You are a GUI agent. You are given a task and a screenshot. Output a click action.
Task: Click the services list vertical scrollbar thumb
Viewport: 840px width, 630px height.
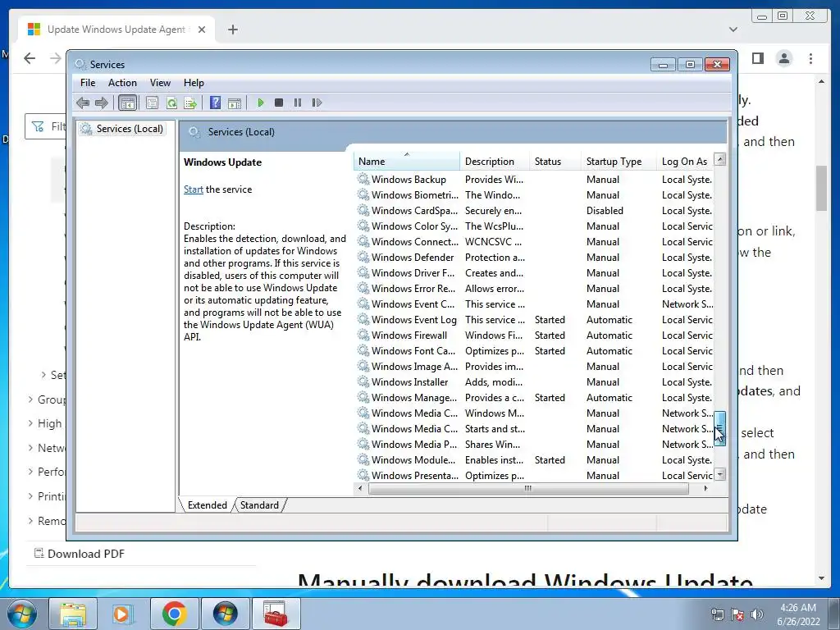click(x=720, y=428)
